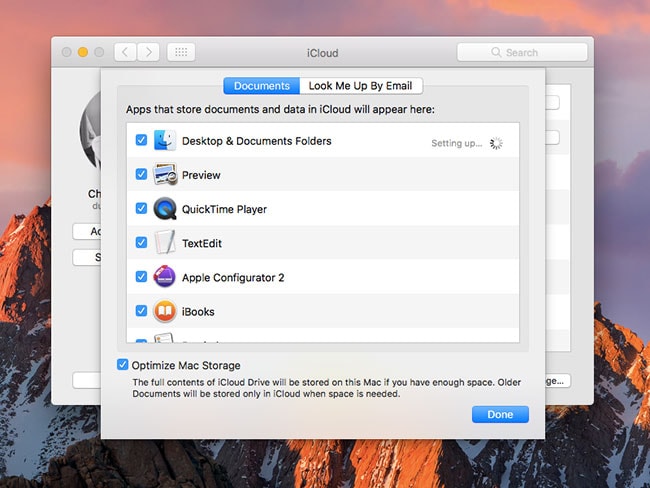The width and height of the screenshot is (650, 488).
Task: Click the QuickTime Player app icon
Action: tap(165, 209)
